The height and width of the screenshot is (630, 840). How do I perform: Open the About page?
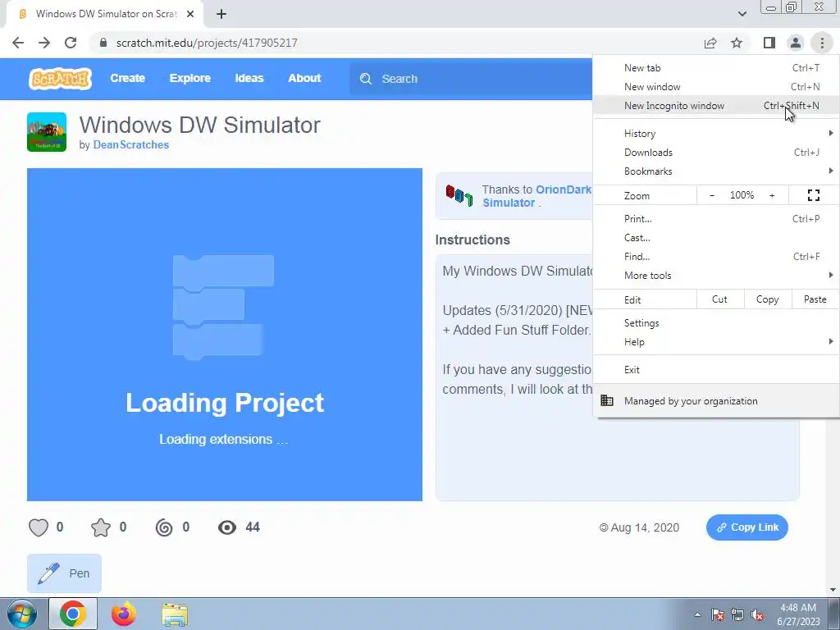[x=304, y=78]
